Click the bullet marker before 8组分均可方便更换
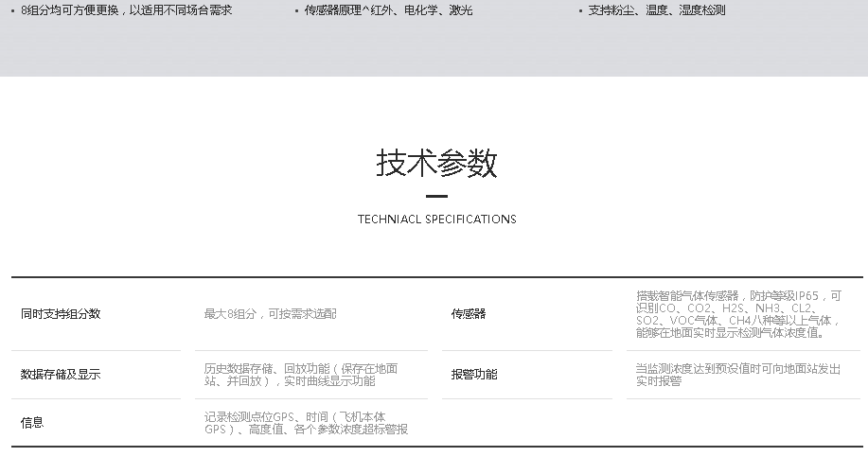The height and width of the screenshot is (457, 868). [x=11, y=10]
